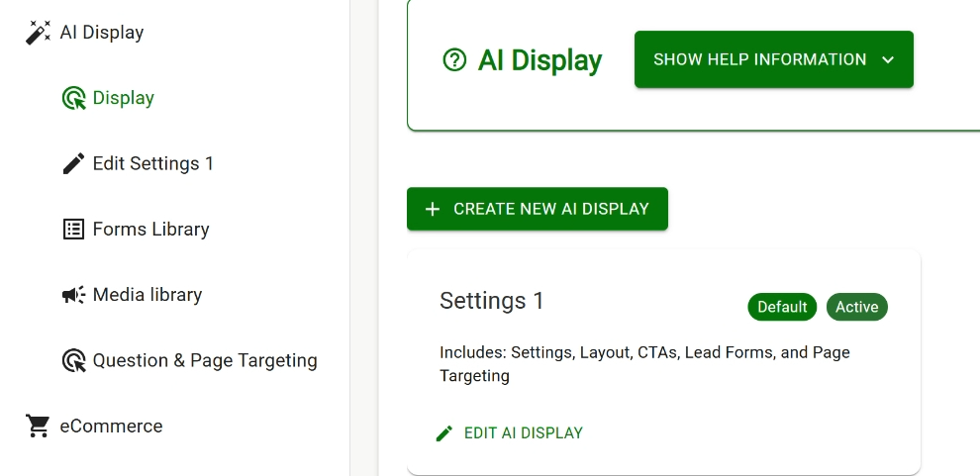The image size is (980, 476).
Task: Go to the Media library menu label
Action: [147, 295]
